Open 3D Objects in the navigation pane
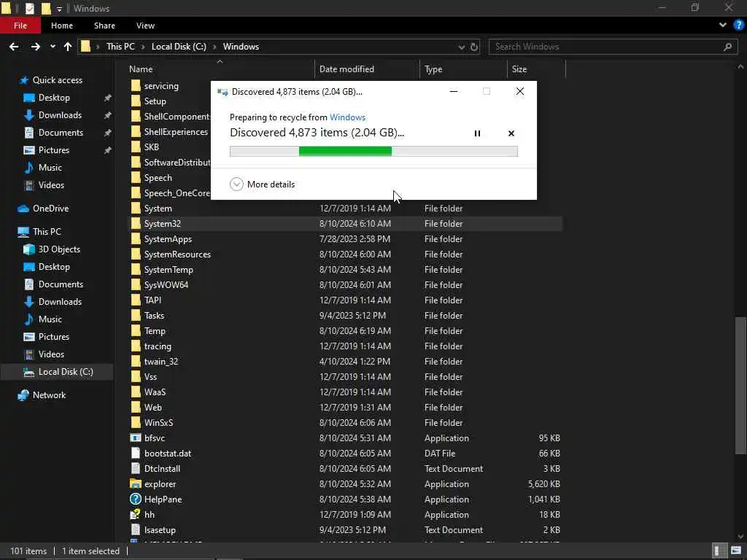747x560 pixels. tap(59, 249)
